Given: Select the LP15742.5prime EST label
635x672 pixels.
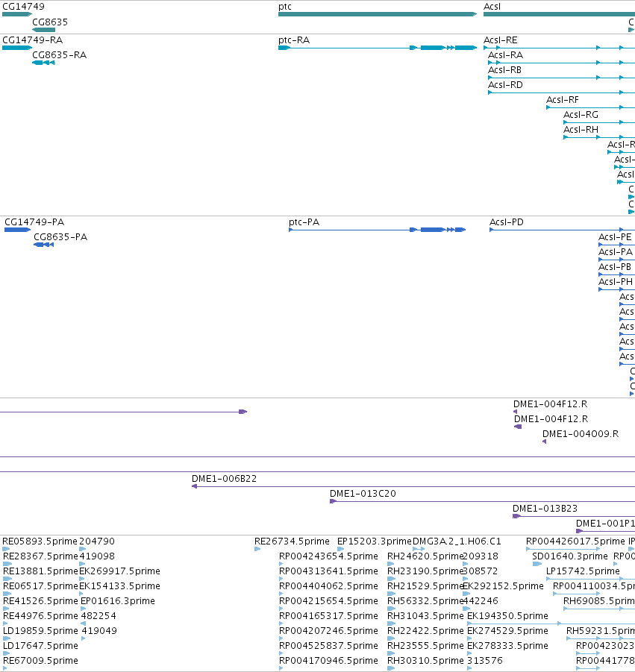Looking at the screenshot, I should click(x=583, y=571).
